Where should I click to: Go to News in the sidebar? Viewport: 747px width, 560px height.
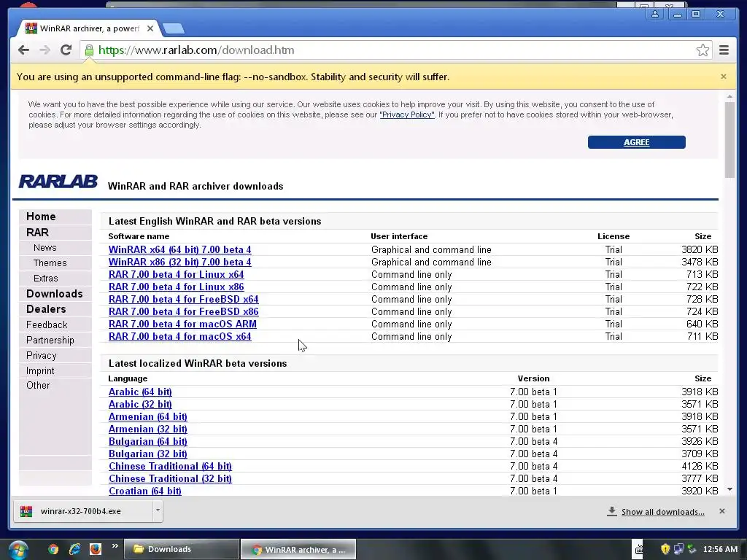pos(44,248)
